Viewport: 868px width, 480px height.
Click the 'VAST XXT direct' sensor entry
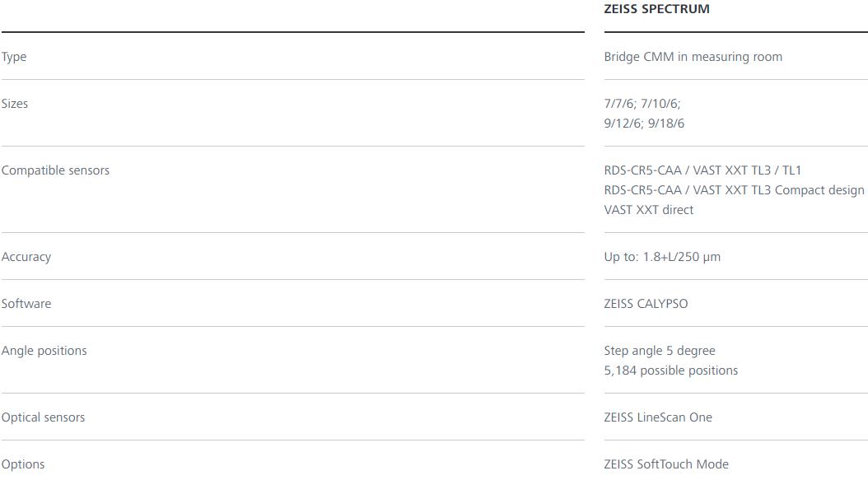click(648, 210)
